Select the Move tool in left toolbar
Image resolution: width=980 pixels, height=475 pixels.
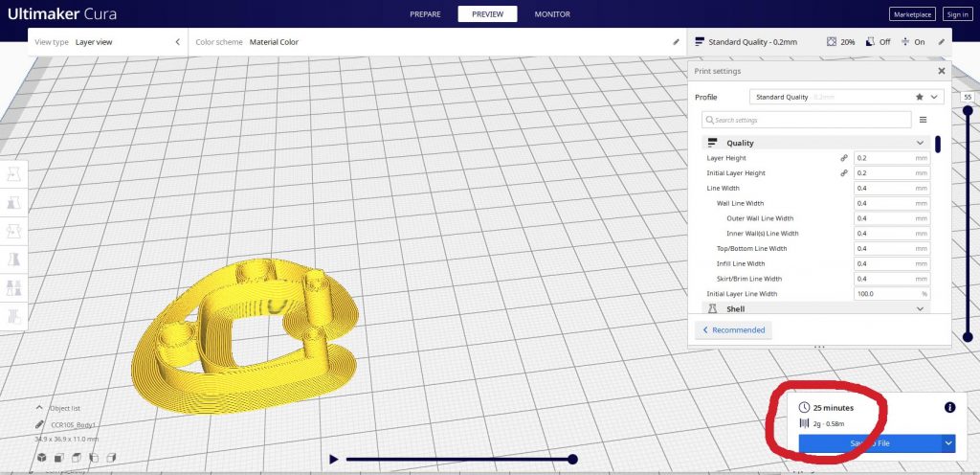tap(14, 174)
